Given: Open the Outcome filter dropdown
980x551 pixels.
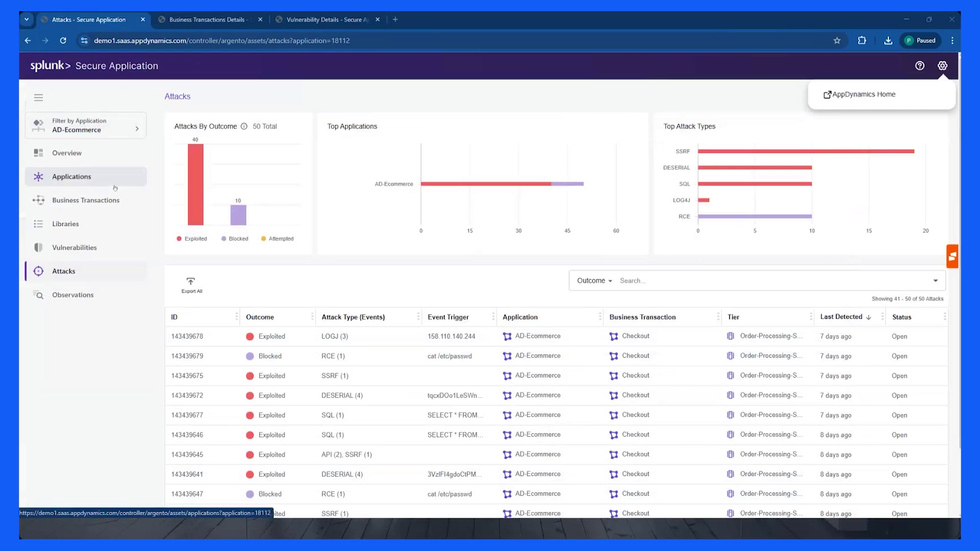Looking at the screenshot, I should [594, 281].
